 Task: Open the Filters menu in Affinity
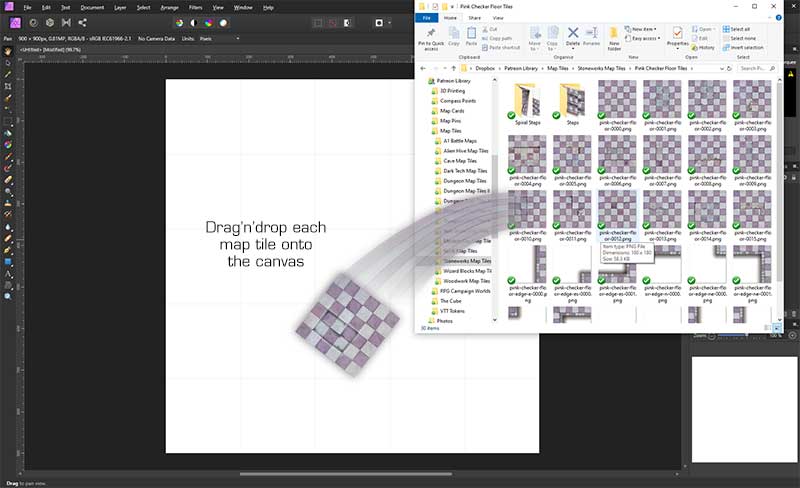click(x=195, y=8)
